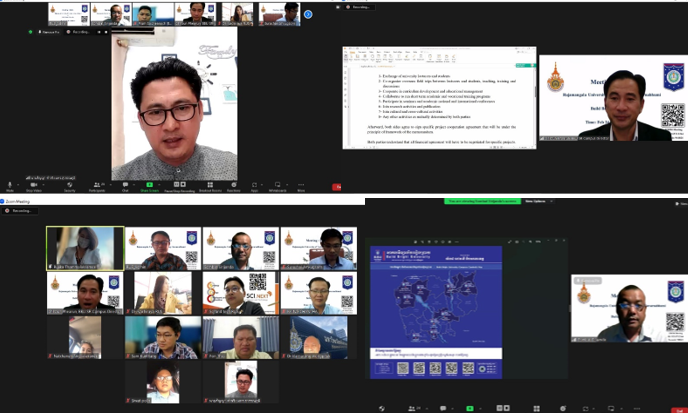The height and width of the screenshot is (413, 688).
Task: Expand video options arrow beside Stop Video
Action: [x=43, y=185]
